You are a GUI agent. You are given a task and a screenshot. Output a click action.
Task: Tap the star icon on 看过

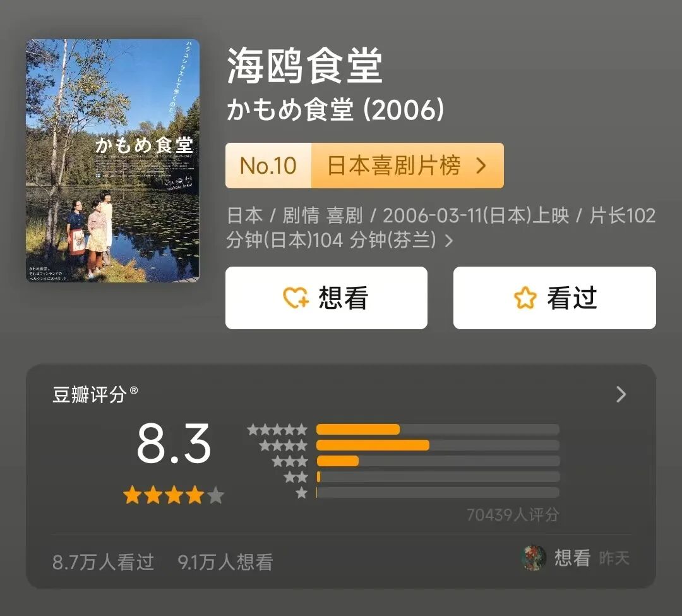point(525,298)
